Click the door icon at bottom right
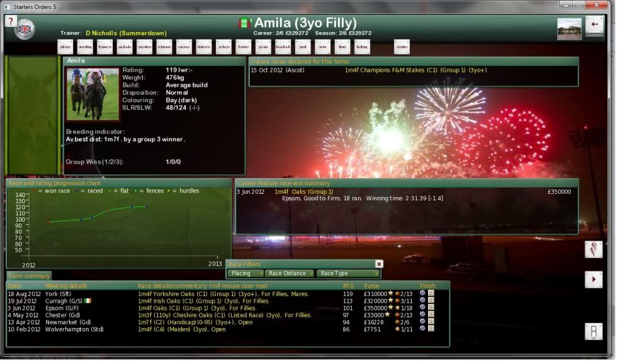Viewport: 644px width, 362px height. tap(594, 331)
